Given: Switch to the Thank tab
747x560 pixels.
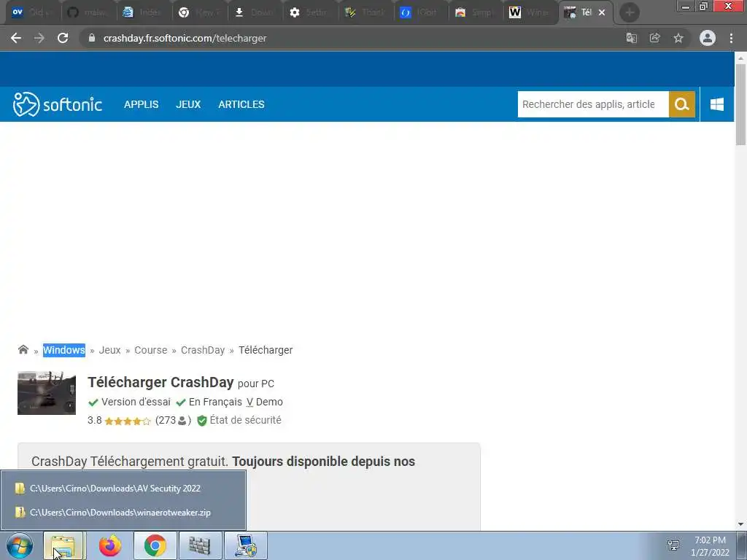Looking at the screenshot, I should (366, 12).
